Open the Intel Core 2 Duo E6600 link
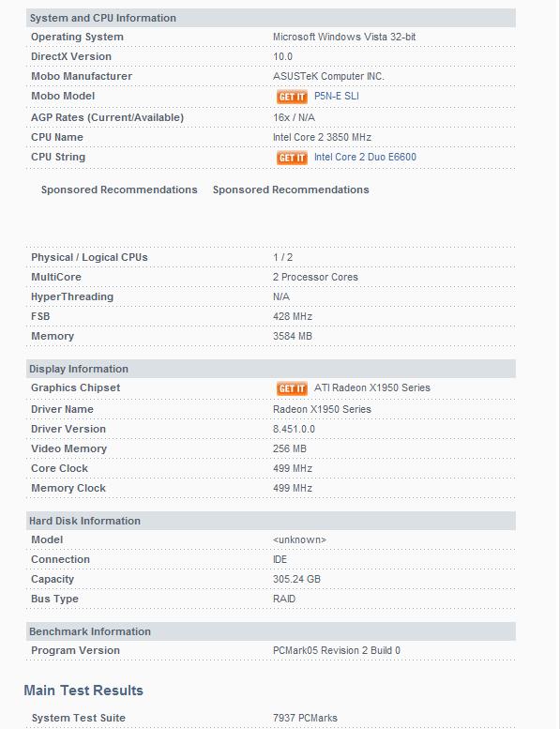The image size is (560, 729). [x=365, y=157]
